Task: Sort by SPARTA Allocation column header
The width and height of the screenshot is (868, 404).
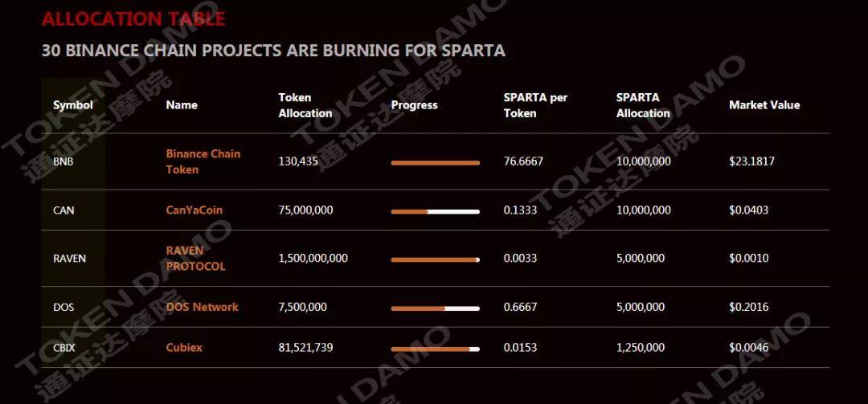Action: coord(643,105)
